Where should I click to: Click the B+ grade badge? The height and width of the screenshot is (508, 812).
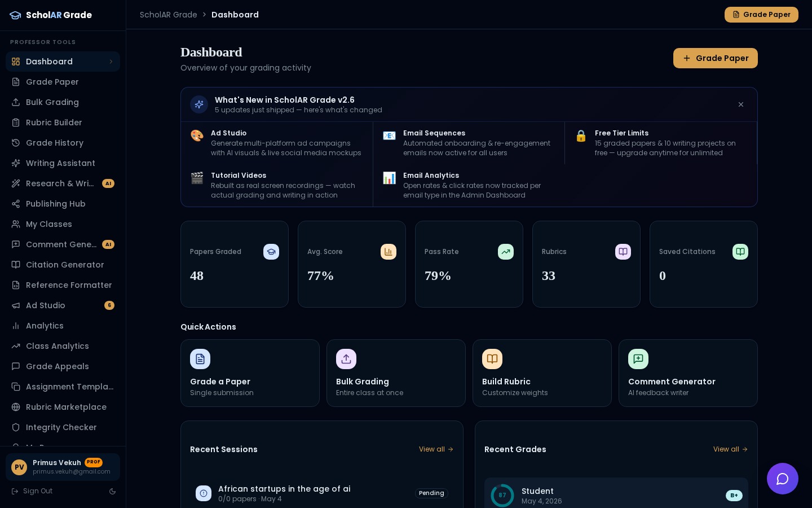(734, 496)
